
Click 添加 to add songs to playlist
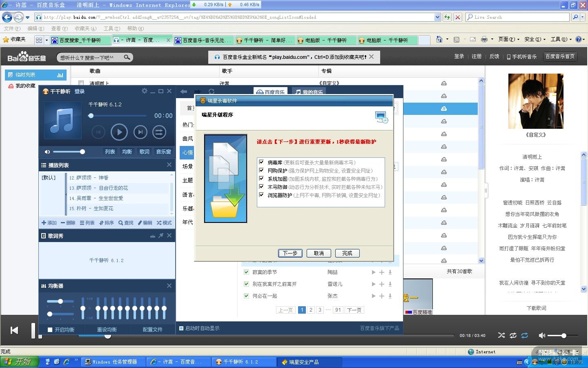point(49,223)
